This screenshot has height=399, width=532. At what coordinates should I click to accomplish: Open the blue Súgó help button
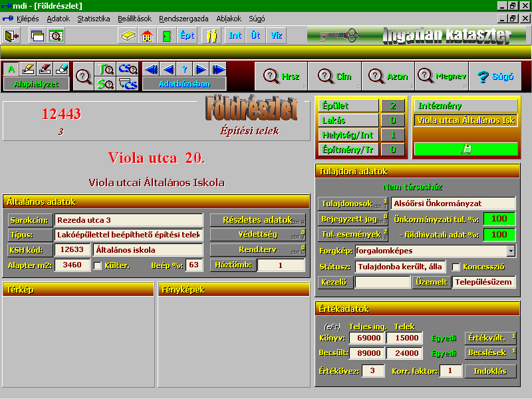[x=495, y=76]
